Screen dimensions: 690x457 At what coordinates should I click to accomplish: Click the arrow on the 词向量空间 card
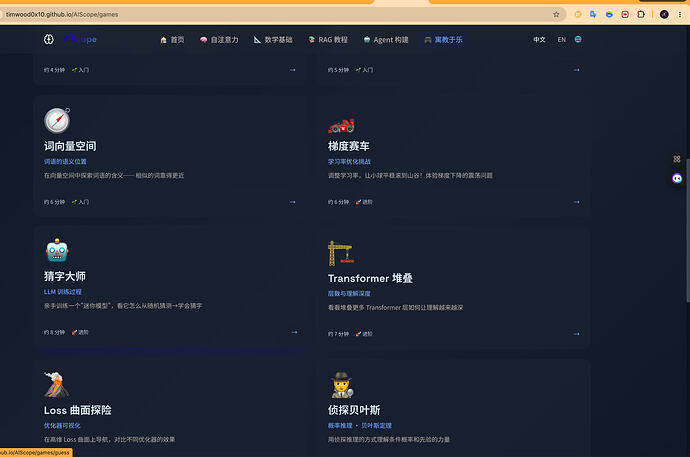[293, 202]
